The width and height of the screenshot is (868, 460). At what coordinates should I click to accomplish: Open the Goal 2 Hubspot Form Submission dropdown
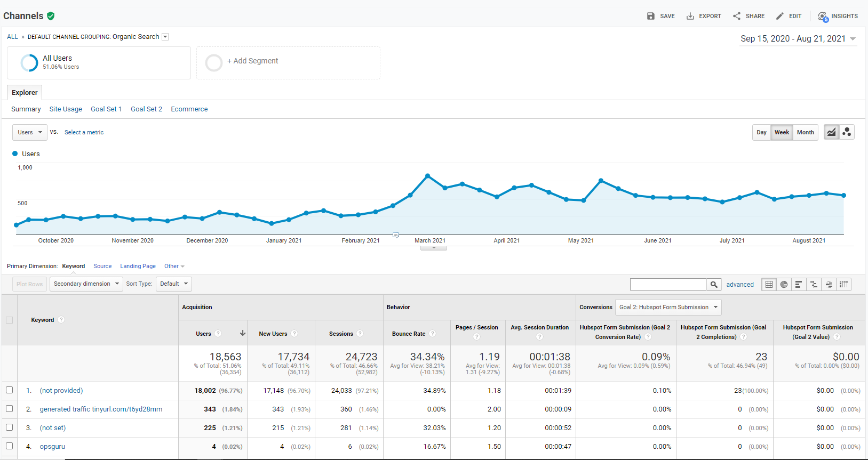click(668, 307)
